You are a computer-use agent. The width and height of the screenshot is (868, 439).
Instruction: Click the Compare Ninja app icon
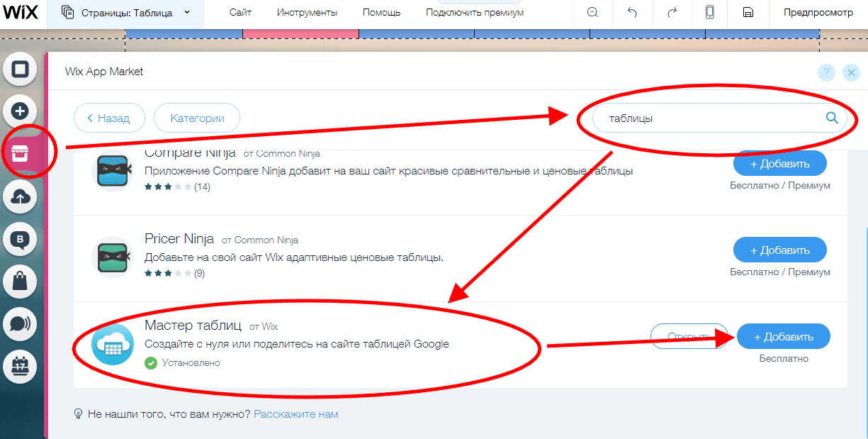tap(113, 170)
